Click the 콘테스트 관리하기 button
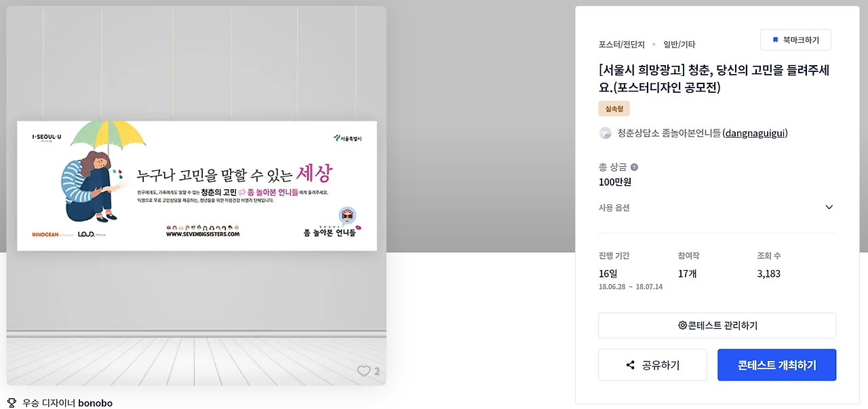This screenshot has height=409, width=868. (x=717, y=326)
